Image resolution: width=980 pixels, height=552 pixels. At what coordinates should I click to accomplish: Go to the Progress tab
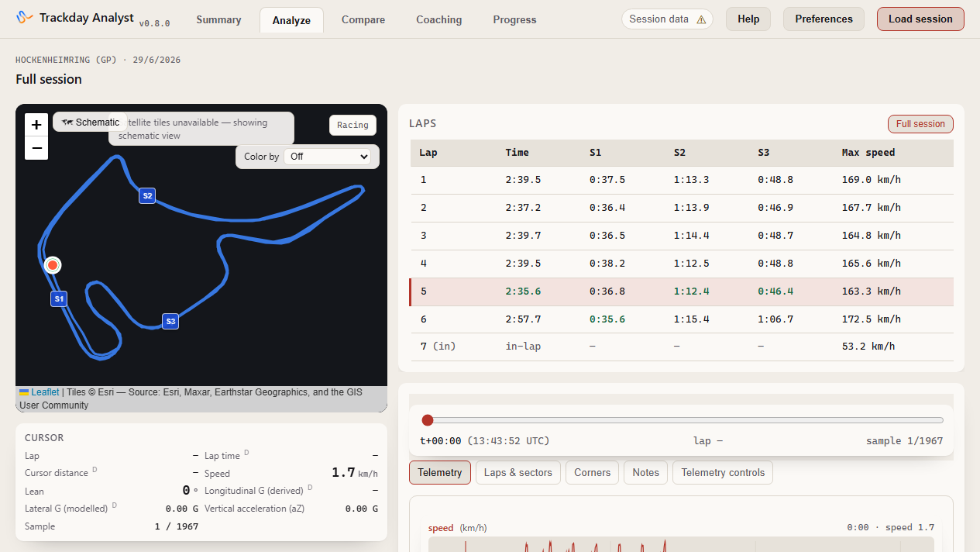[x=514, y=19]
